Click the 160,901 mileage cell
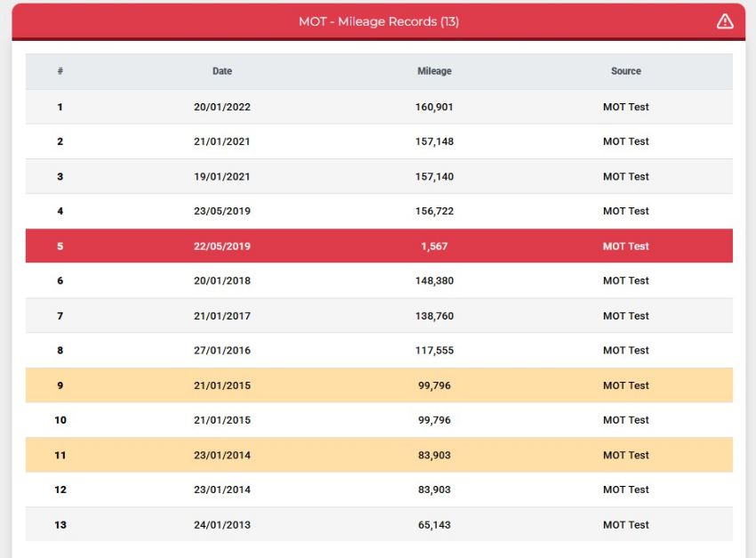756x558 pixels. (434, 107)
